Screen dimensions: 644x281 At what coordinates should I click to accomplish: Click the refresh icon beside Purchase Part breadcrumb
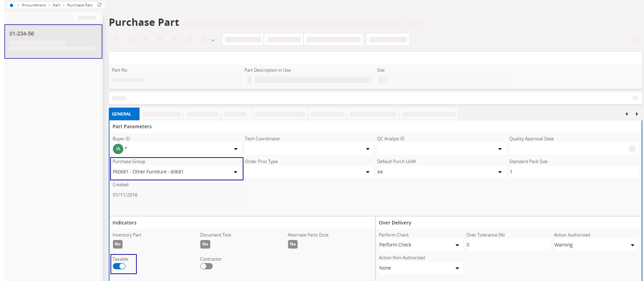(99, 5)
